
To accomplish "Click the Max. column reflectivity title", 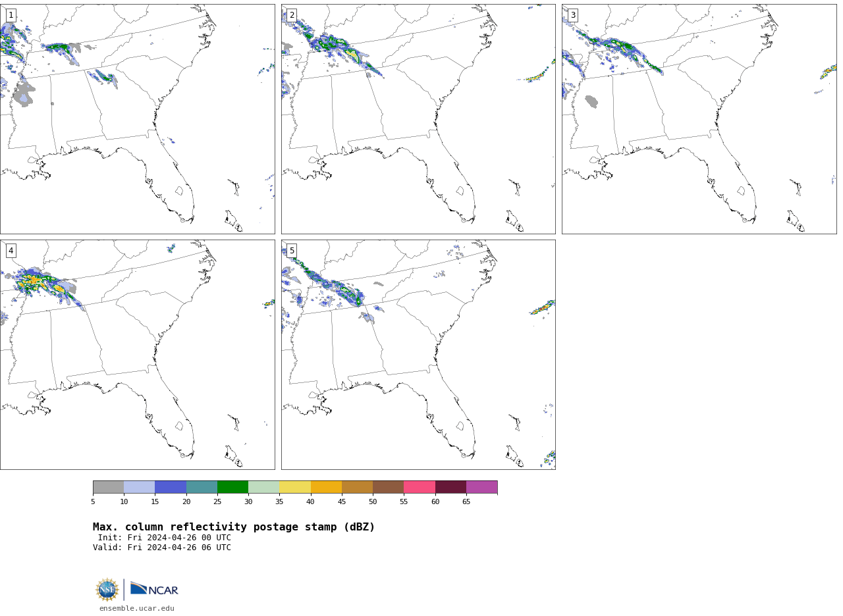I will (234, 527).
